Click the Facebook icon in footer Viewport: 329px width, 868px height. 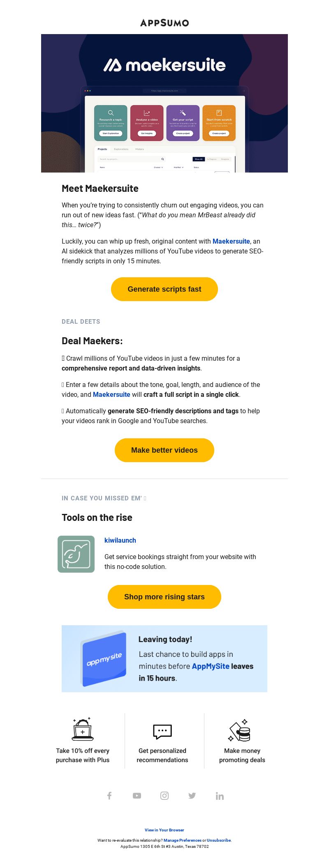pyautogui.click(x=109, y=796)
